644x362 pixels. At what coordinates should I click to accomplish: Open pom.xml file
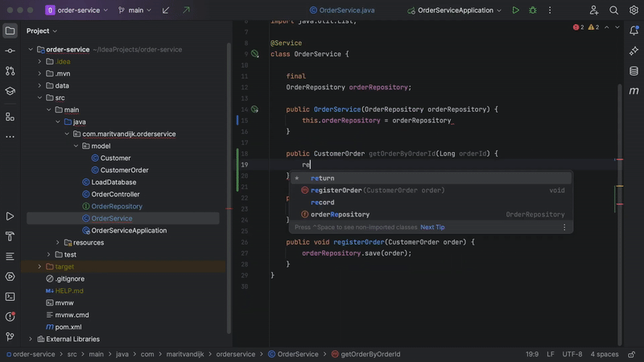click(68, 327)
